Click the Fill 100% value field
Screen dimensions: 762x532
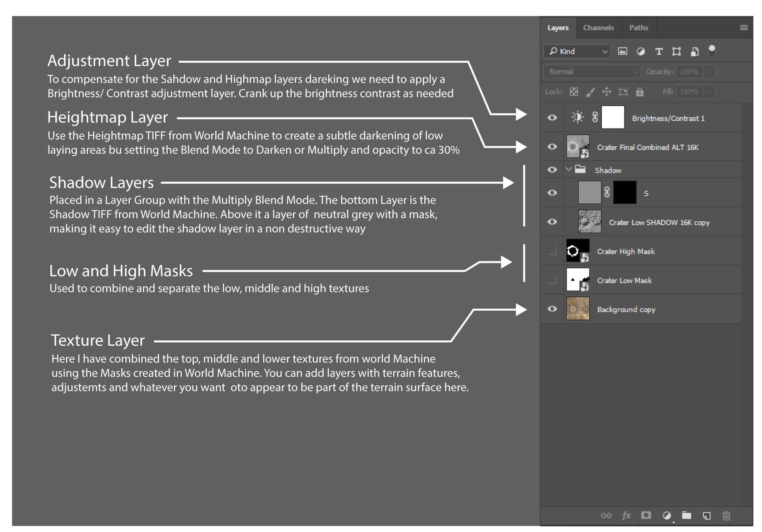click(x=690, y=92)
